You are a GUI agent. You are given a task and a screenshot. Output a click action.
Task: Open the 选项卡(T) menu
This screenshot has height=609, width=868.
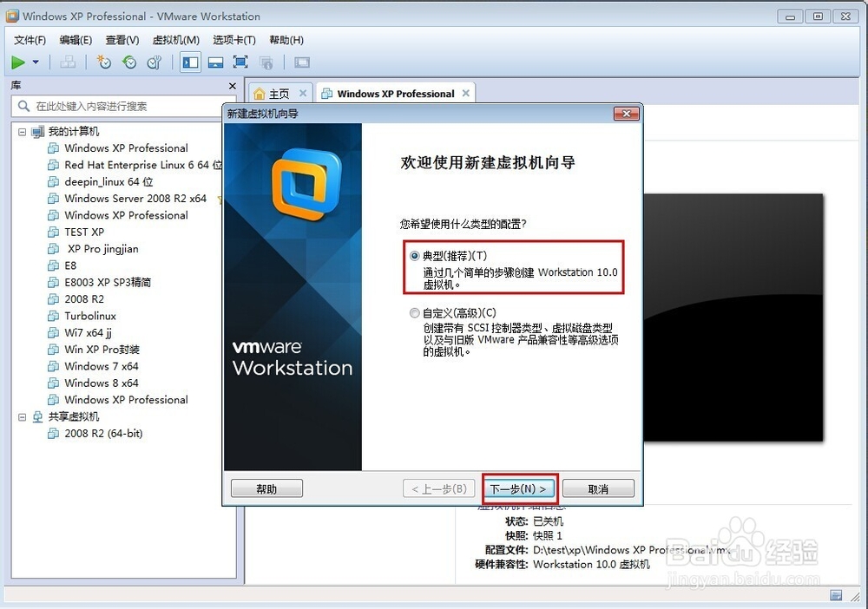click(234, 40)
